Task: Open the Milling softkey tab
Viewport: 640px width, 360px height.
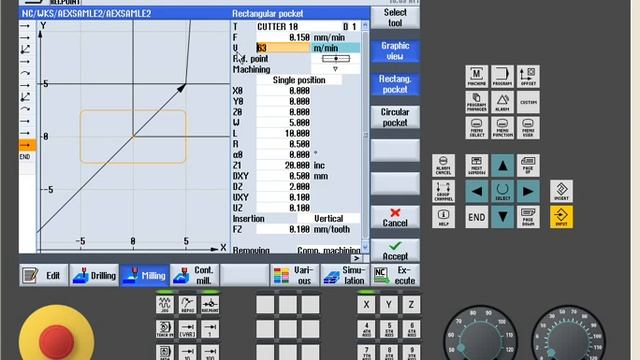Action: coord(144,276)
